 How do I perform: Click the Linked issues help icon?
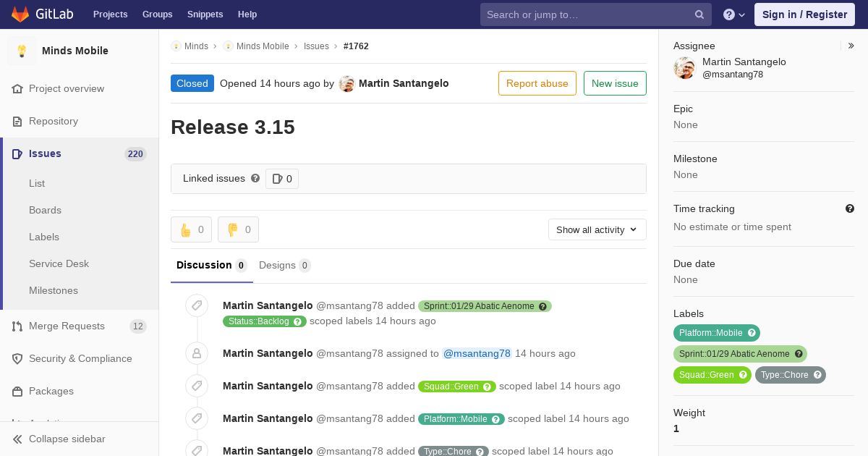pos(255,178)
